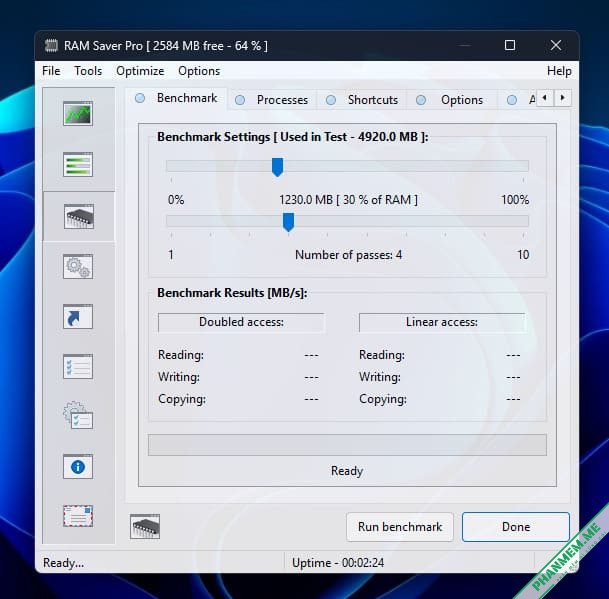Click the RAM Saver Pro title bar icon
The width and height of the screenshot is (609, 599).
coord(51,45)
